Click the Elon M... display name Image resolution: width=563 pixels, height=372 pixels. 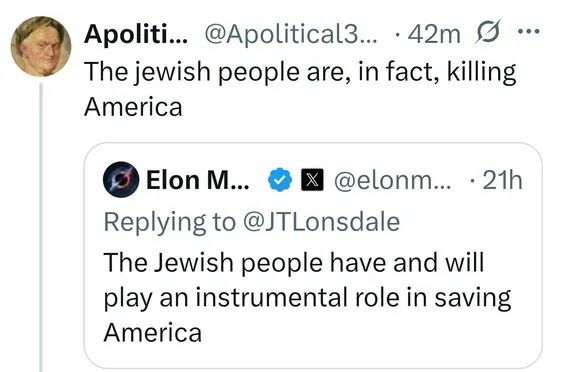(197, 180)
